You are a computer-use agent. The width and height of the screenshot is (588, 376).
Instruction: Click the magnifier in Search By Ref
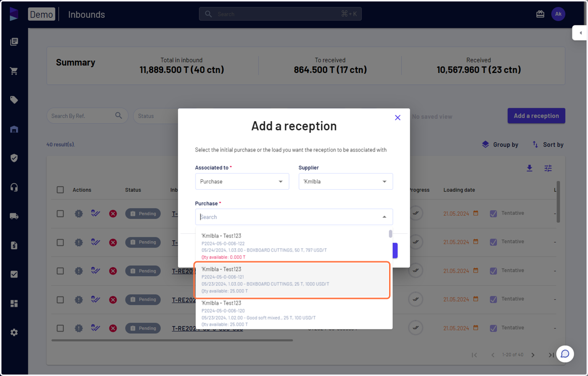[x=119, y=116]
